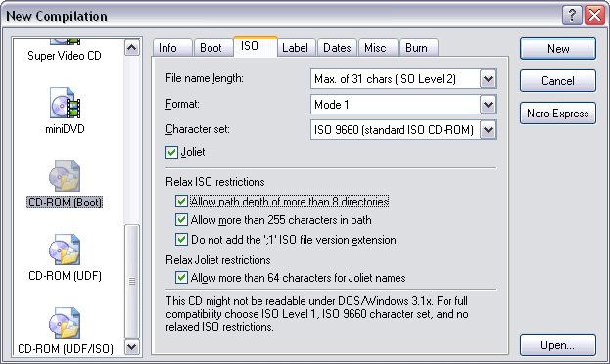Image resolution: width=610 pixels, height=364 pixels.
Task: Choose the CD-ROM (UDF/ISO) compilation icon
Action: tap(65, 323)
